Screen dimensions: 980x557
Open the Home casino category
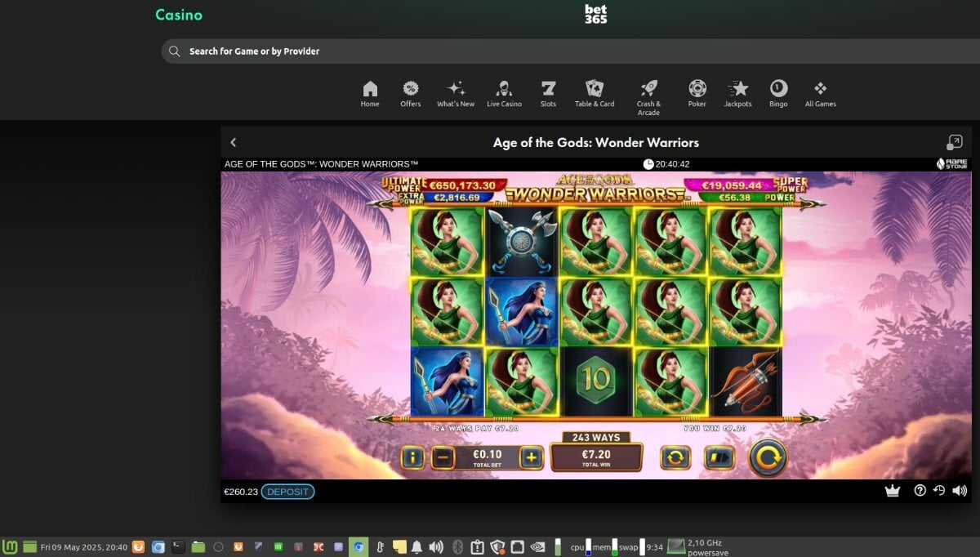pos(370,94)
